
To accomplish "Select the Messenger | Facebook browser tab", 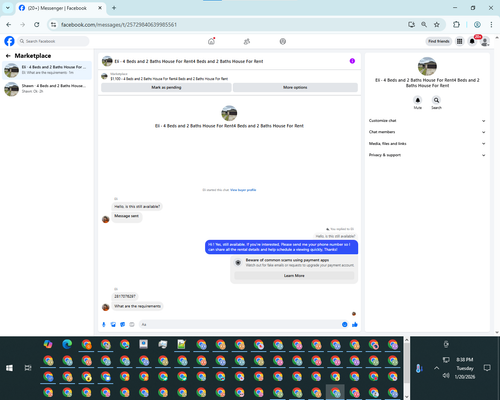I will [x=60, y=8].
